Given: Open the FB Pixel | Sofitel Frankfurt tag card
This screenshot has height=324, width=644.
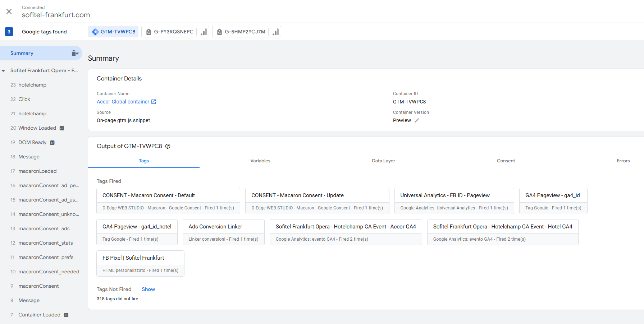Looking at the screenshot, I should (140, 264).
